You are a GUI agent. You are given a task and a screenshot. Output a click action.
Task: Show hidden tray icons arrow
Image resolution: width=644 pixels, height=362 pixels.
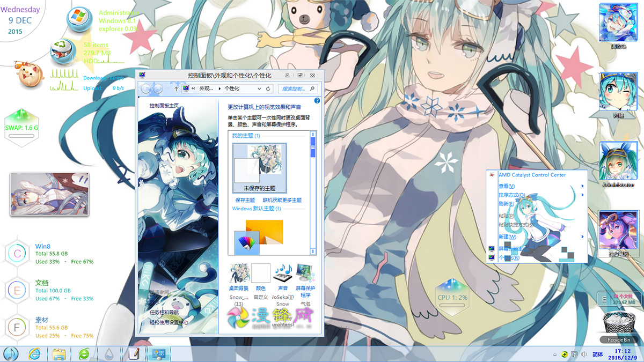click(555, 354)
